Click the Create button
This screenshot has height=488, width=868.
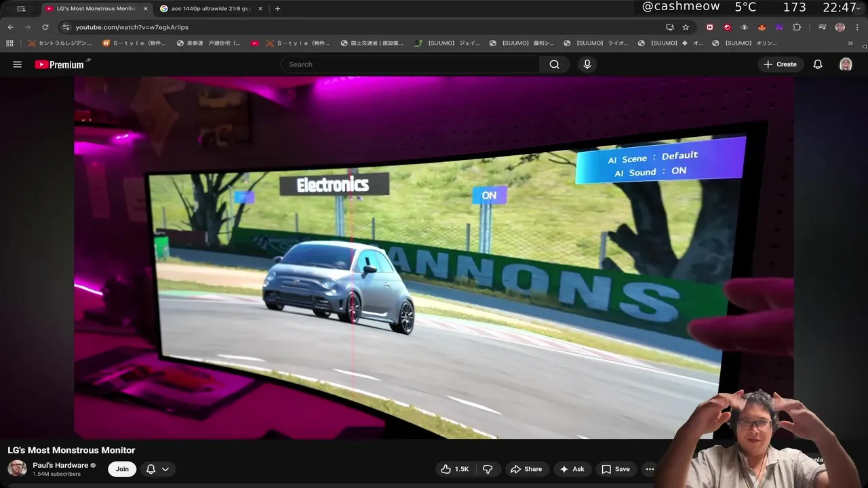click(x=780, y=64)
